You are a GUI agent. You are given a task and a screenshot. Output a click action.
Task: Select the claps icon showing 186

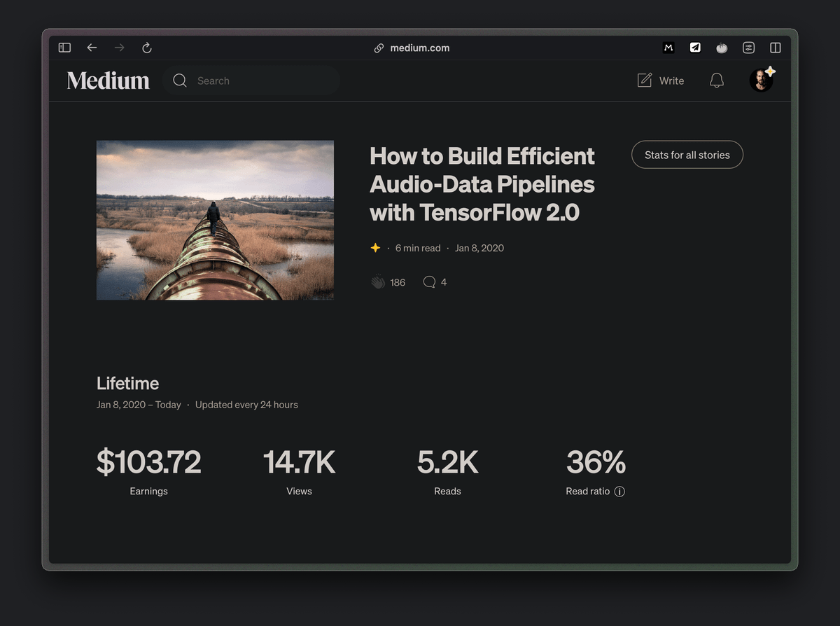(x=378, y=282)
